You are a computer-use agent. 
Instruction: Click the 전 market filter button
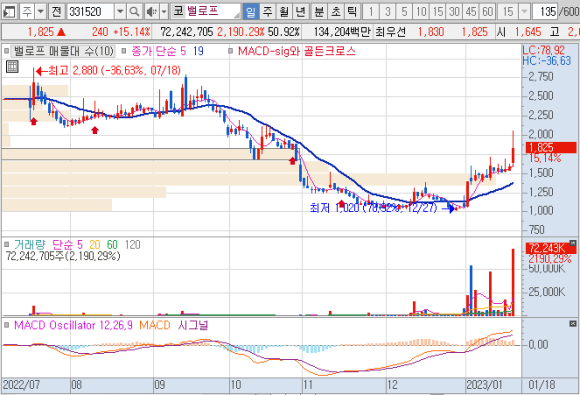(x=57, y=12)
